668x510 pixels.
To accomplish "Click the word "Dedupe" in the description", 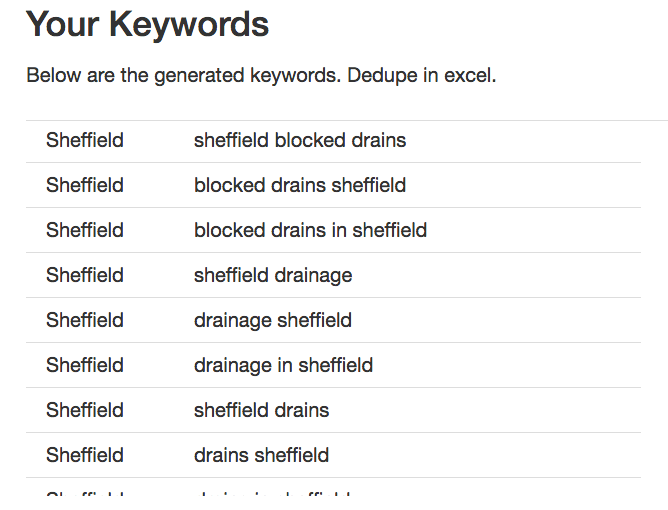I will 382,76.
